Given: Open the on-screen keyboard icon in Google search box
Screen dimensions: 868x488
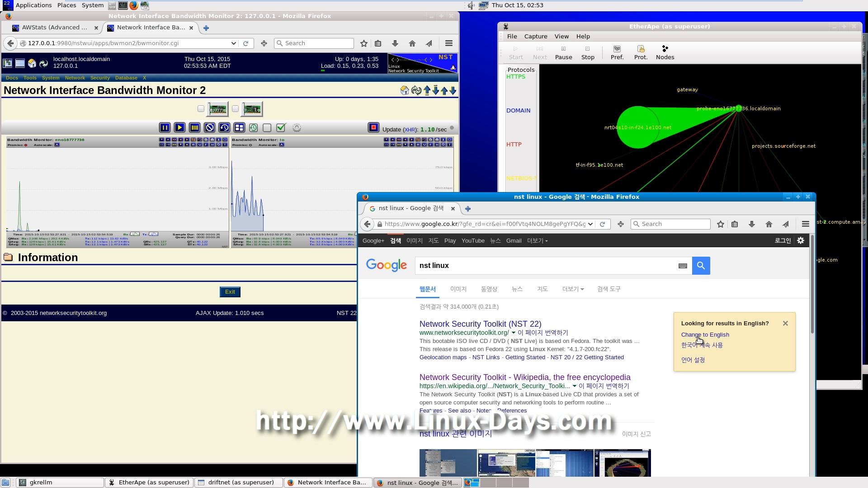Looking at the screenshot, I should pos(683,266).
